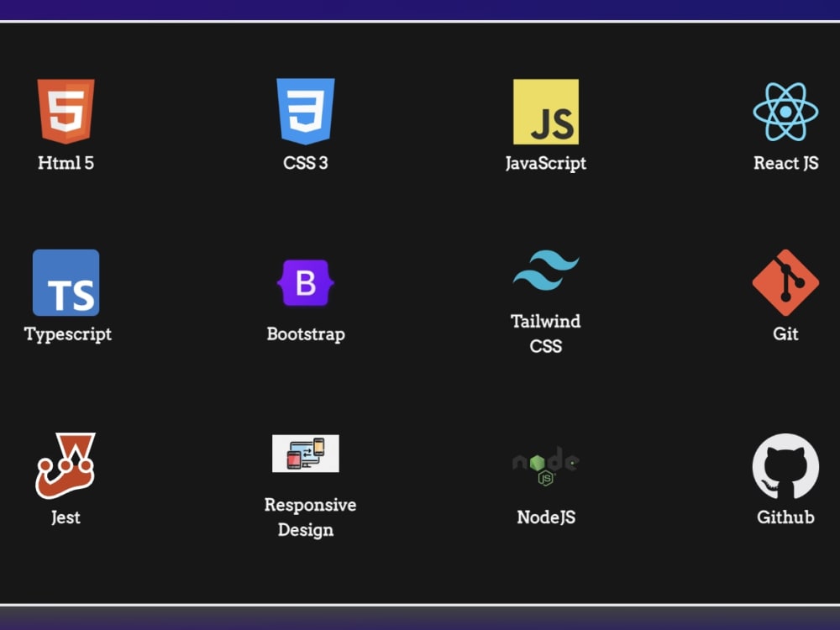The width and height of the screenshot is (840, 630).
Task: Click the blue TypeScript TS logo
Action: tap(66, 282)
